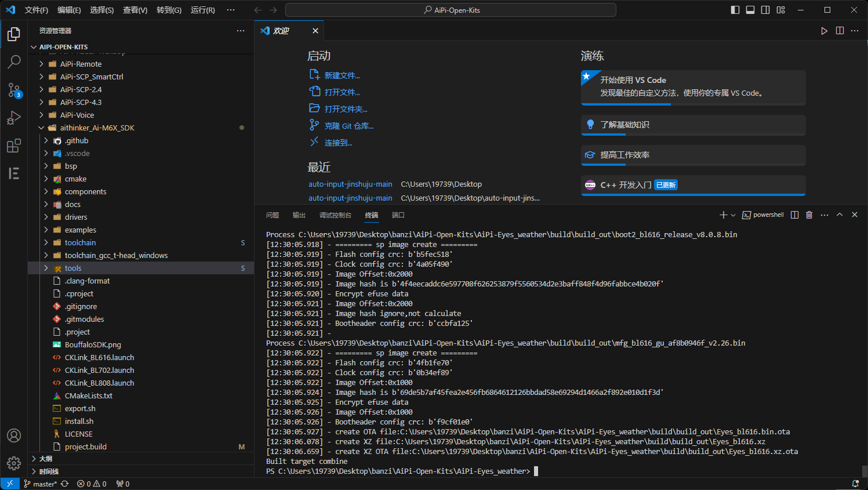
Task: Expand the tools folder
Action: [141, 268]
